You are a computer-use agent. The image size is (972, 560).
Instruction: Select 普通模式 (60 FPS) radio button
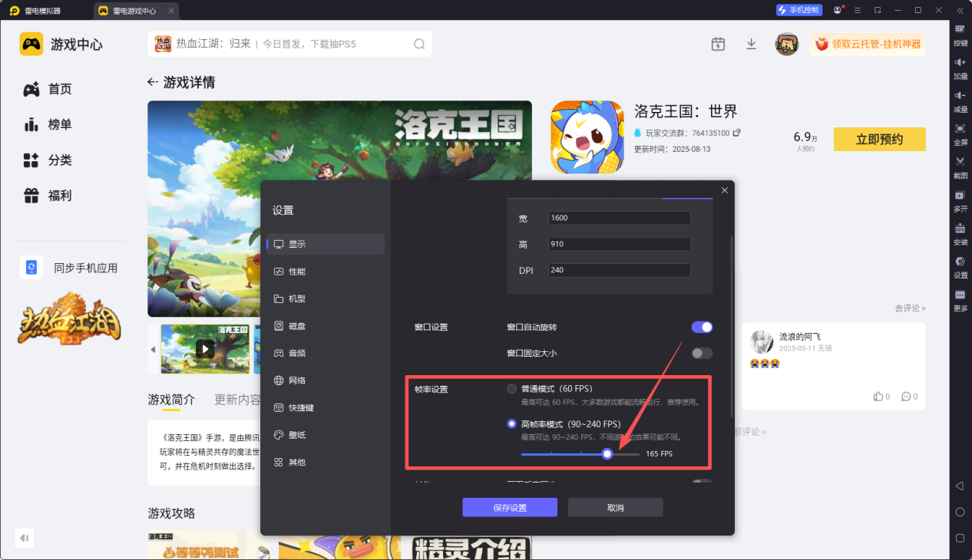coord(511,388)
